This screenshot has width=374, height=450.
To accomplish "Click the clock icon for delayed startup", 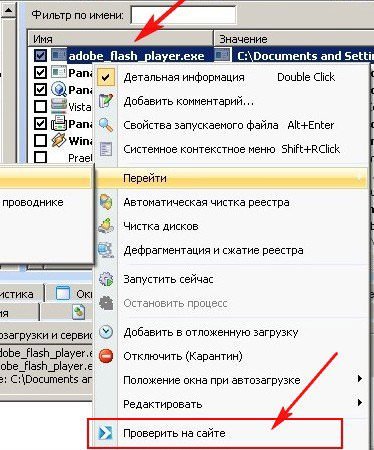I will pyautogui.click(x=106, y=332).
